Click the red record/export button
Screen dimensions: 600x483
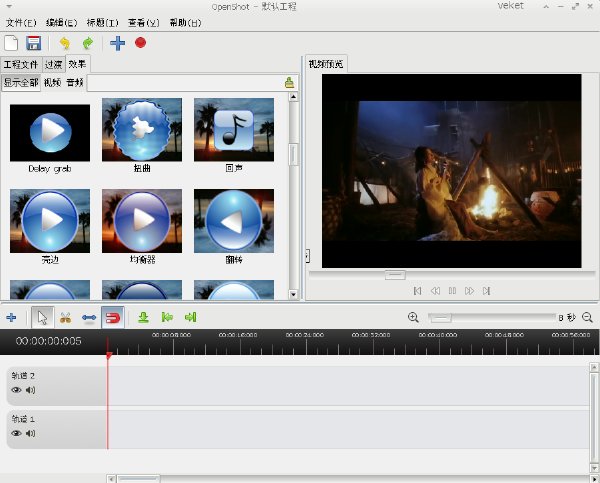140,42
